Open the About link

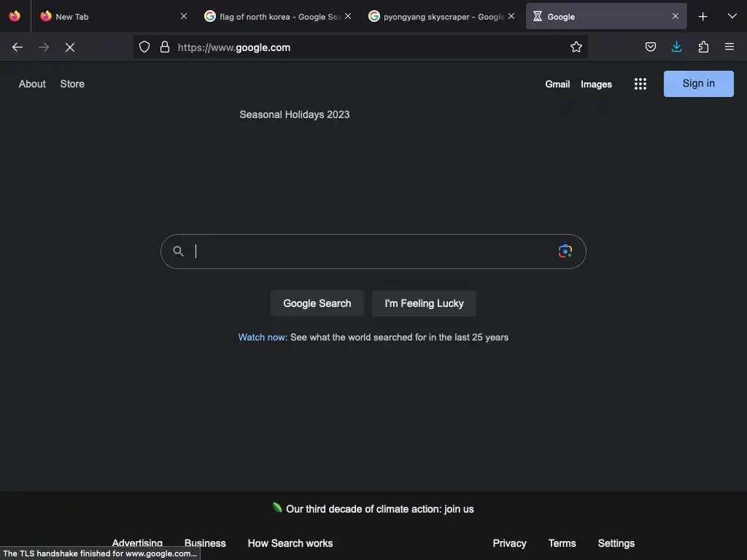(32, 84)
